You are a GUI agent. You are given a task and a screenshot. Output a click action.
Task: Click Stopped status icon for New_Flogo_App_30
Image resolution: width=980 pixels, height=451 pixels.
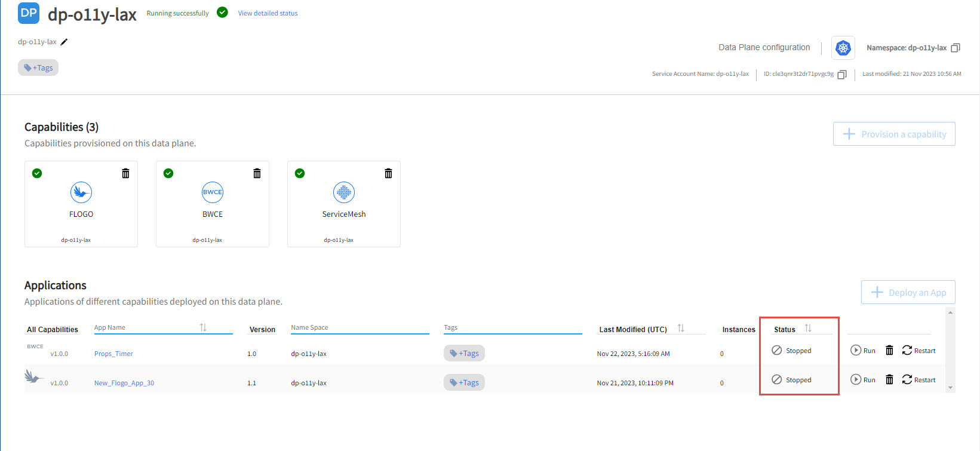click(777, 380)
